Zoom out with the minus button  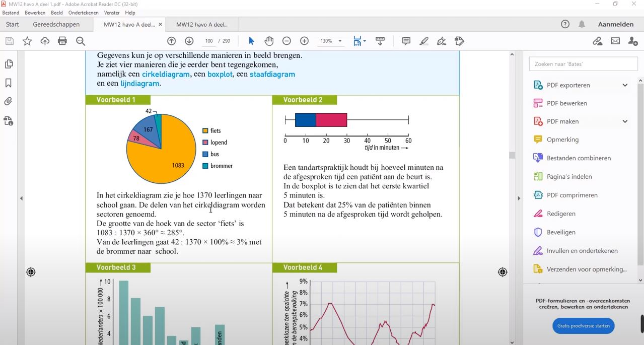[287, 41]
